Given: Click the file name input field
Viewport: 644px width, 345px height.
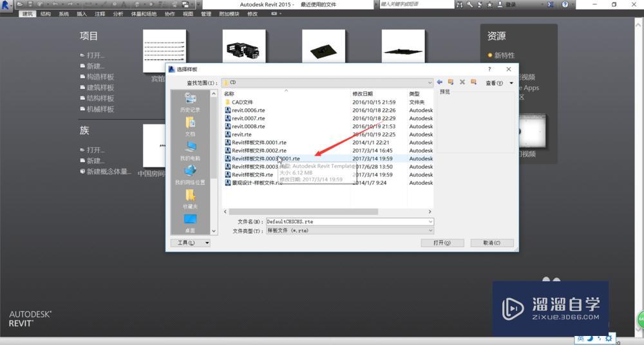Looking at the screenshot, I should point(346,221).
